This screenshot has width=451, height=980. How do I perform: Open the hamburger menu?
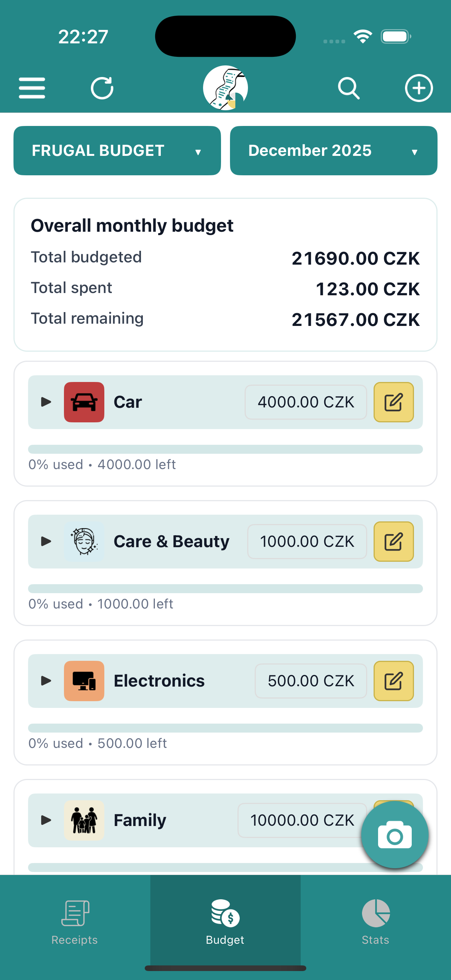tap(32, 88)
